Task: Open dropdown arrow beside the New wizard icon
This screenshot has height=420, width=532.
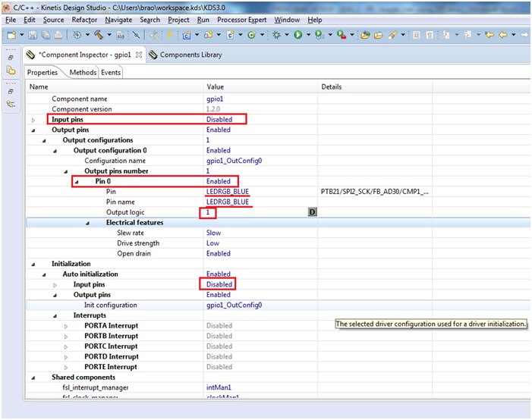Action: click(x=22, y=35)
